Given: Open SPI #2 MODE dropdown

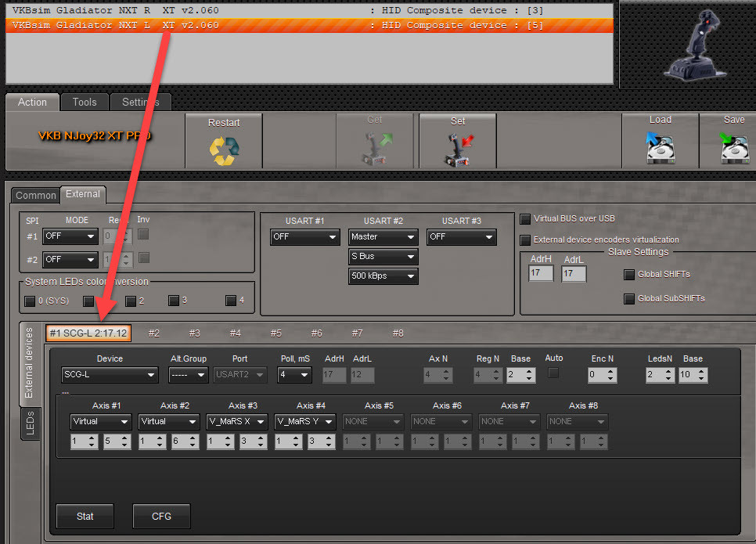Looking at the screenshot, I should pos(70,259).
